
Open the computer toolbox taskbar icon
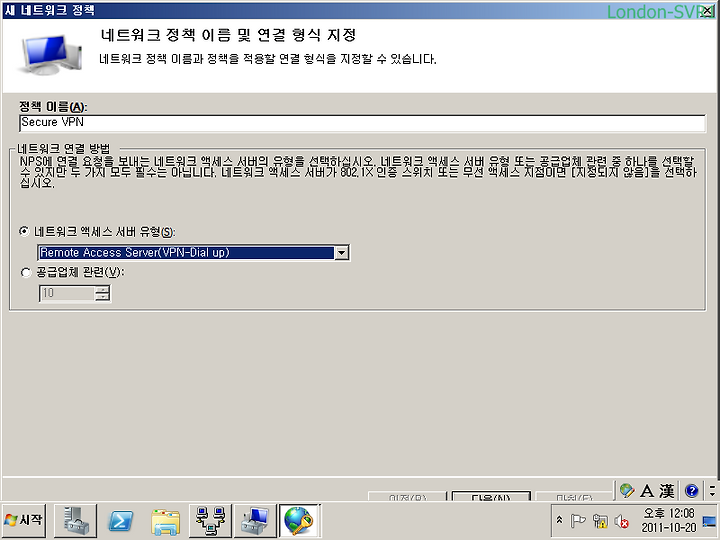(255, 520)
